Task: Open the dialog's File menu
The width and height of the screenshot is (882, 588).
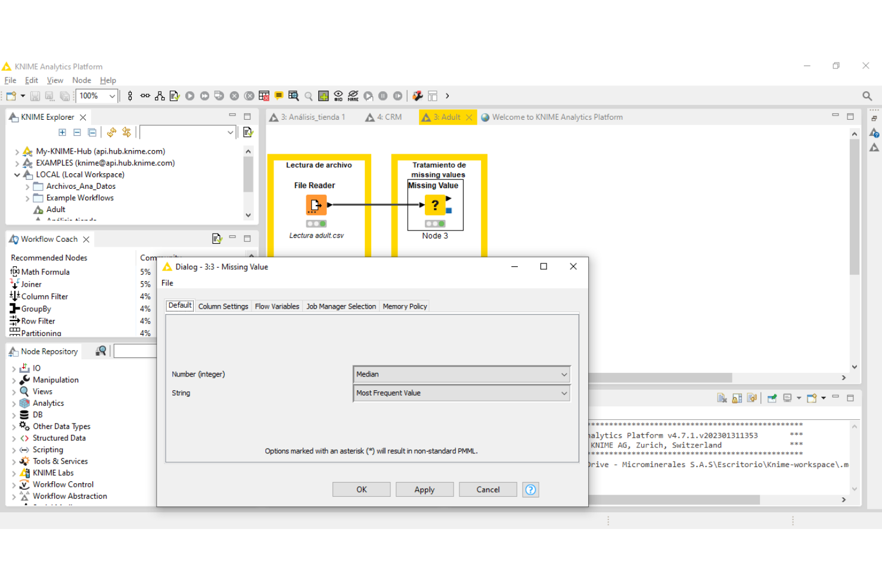Action: [167, 284]
